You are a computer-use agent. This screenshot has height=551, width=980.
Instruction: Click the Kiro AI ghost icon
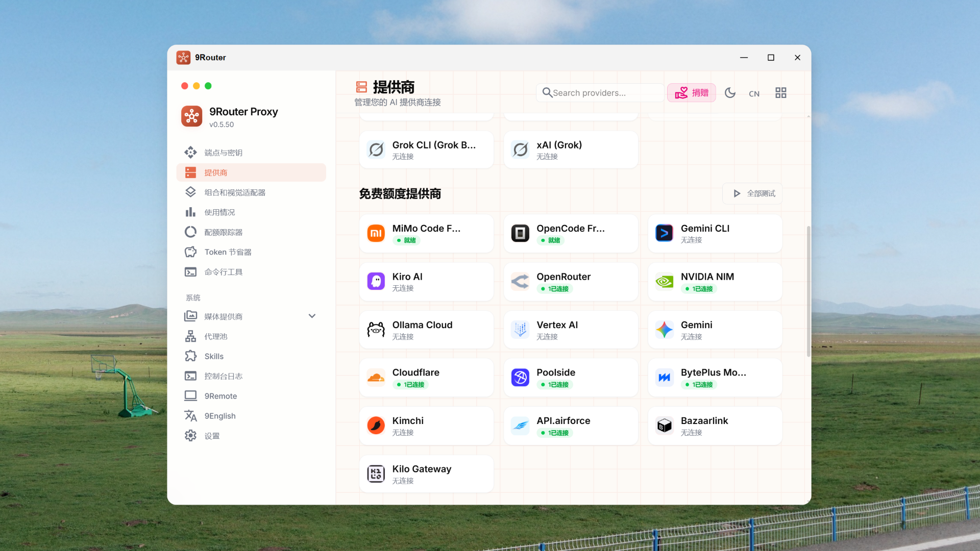376,282
